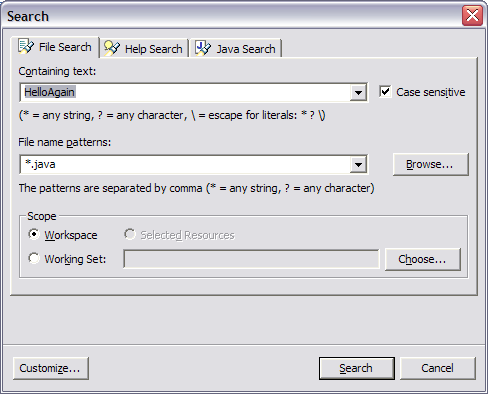
Task: Switch to the Java Search tab label
Action: 246,49
